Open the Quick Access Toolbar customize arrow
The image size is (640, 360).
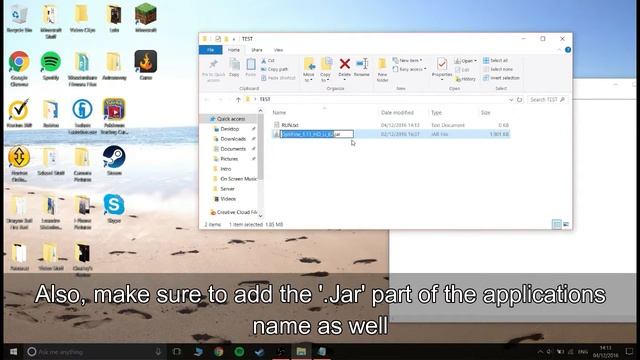click(234, 39)
